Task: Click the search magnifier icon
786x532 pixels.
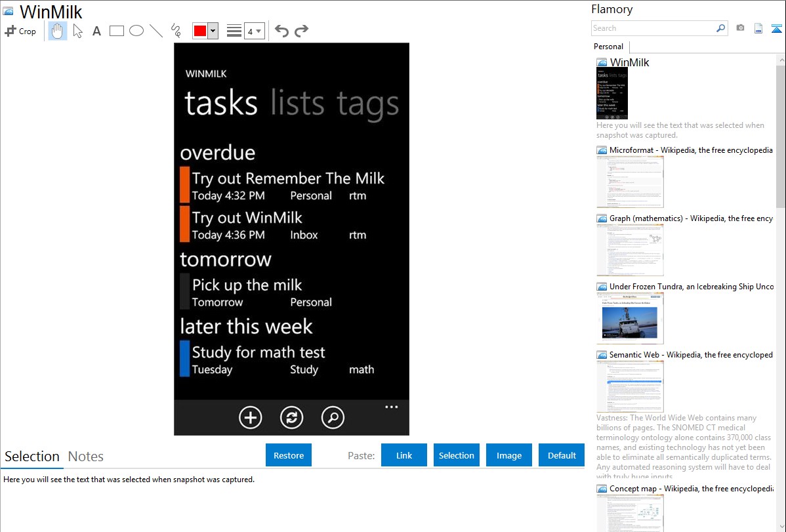Action: pyautogui.click(x=721, y=28)
